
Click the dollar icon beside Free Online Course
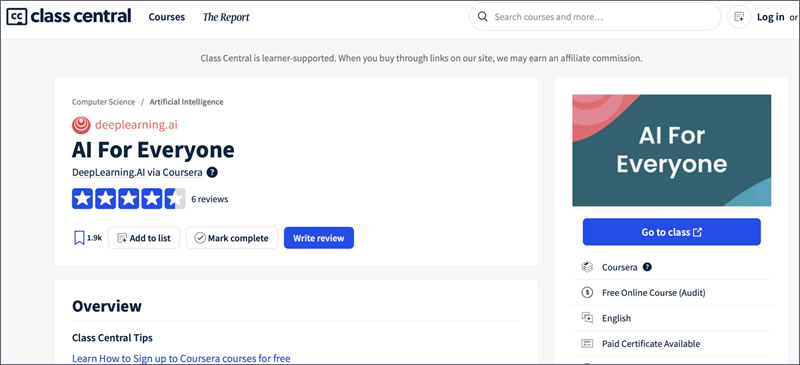pyautogui.click(x=587, y=293)
